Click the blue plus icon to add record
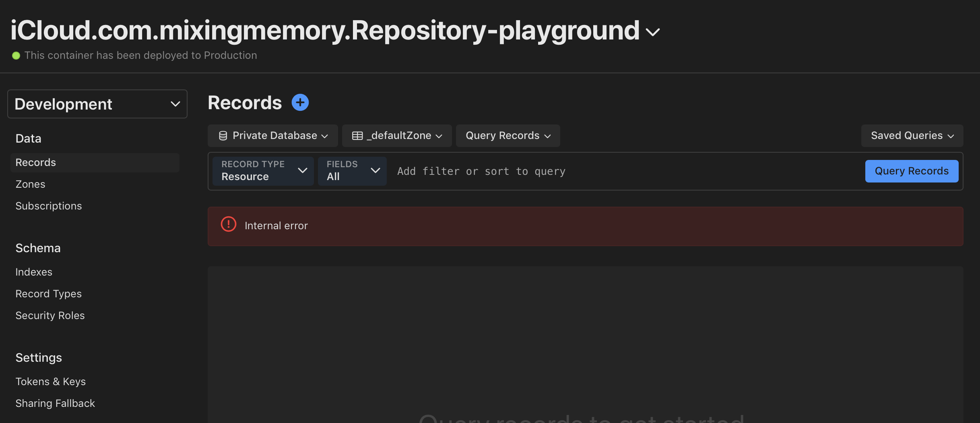980x423 pixels. pyautogui.click(x=300, y=102)
